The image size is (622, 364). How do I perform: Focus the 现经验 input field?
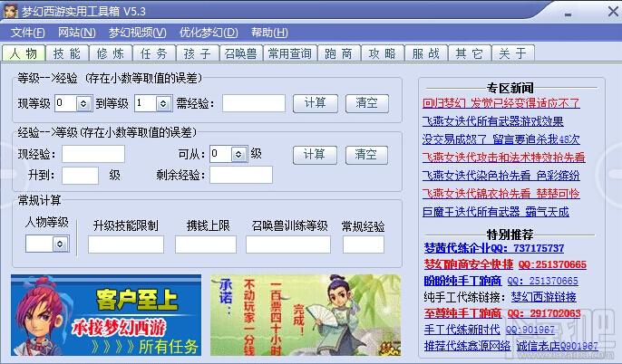(x=93, y=154)
